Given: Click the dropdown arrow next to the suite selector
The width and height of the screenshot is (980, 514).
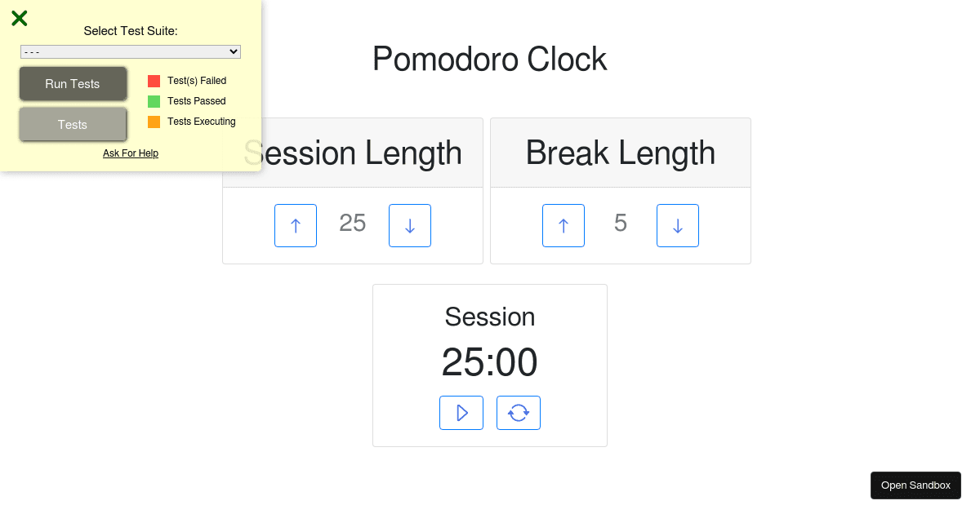Looking at the screenshot, I should 234,51.
